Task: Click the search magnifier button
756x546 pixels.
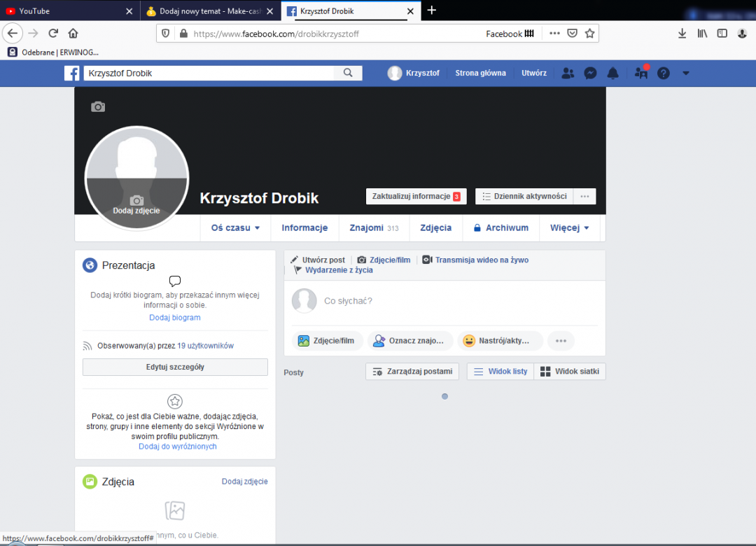Action: [x=348, y=73]
